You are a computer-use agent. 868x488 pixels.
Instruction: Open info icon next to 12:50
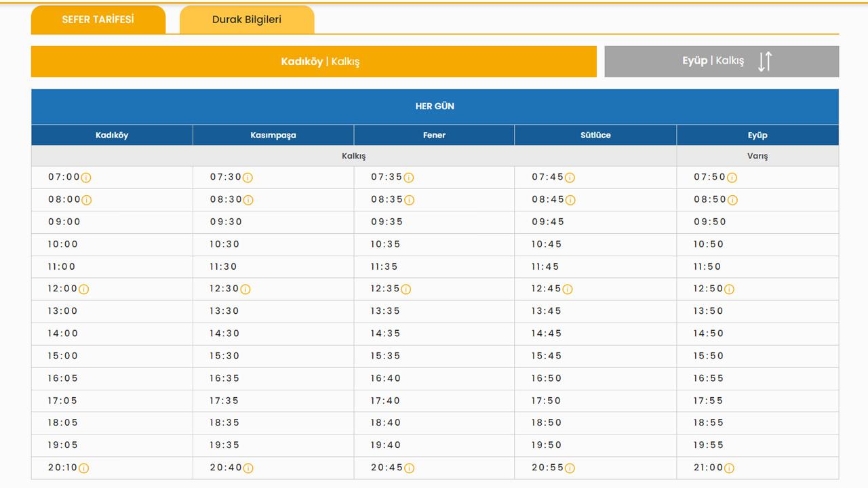click(729, 289)
